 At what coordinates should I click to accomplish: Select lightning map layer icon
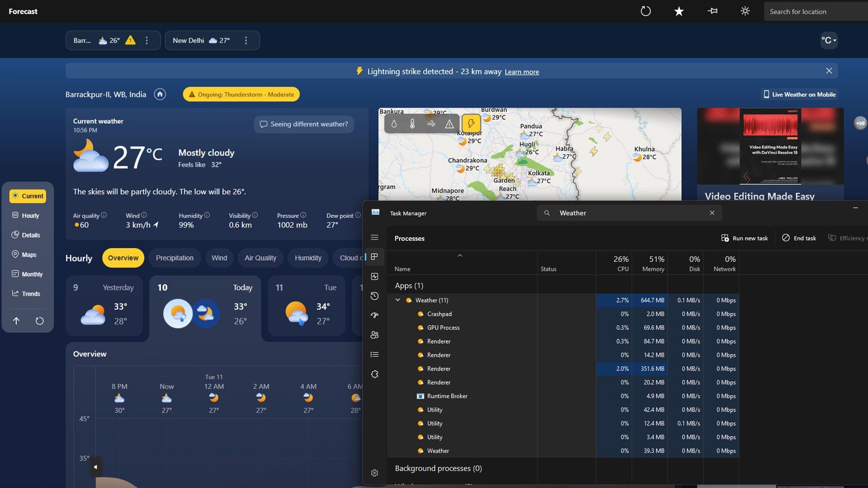pos(471,123)
